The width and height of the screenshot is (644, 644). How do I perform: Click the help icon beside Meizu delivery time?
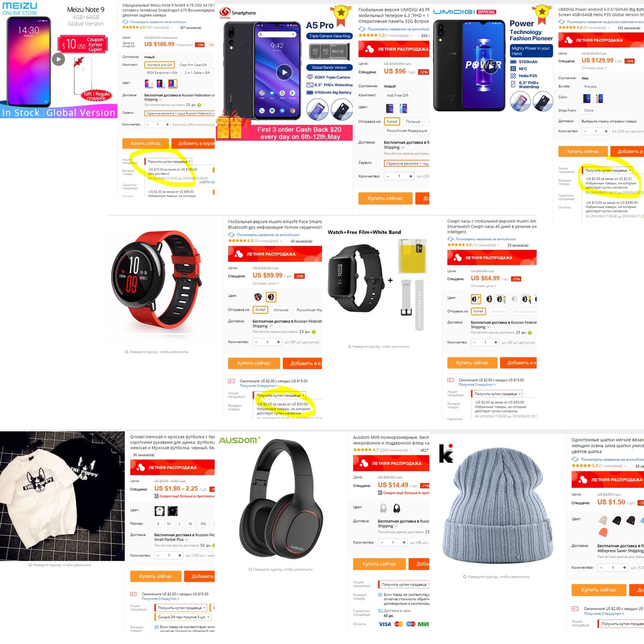pos(199,105)
